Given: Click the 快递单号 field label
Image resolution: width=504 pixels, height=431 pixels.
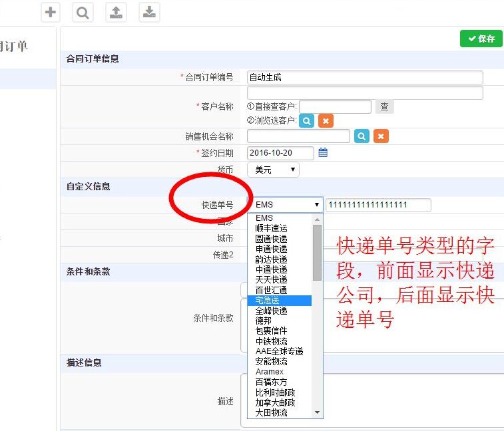Looking at the screenshot, I should click(217, 205).
